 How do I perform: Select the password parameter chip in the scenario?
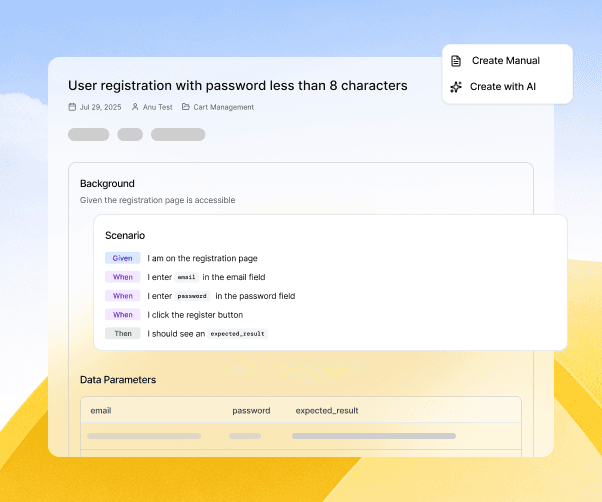pos(192,296)
